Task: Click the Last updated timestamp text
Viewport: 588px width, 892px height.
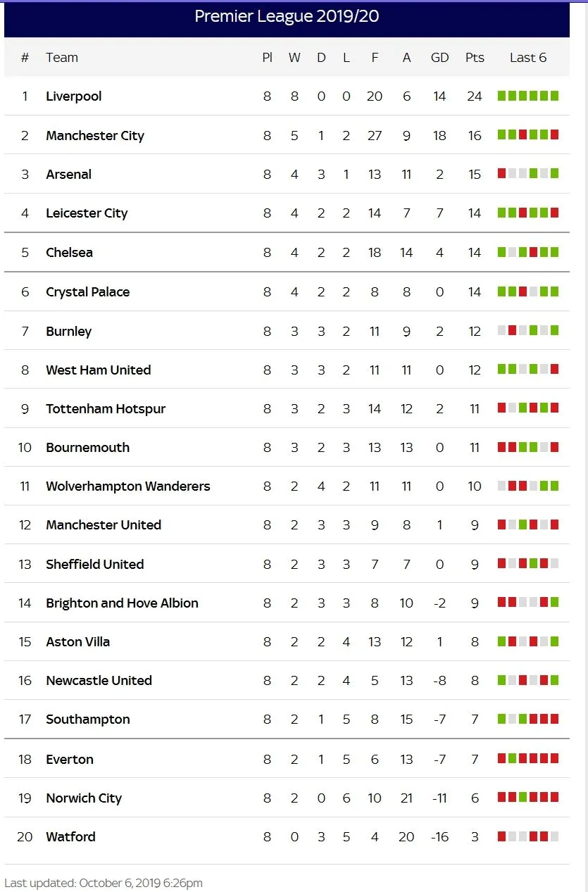Action: (104, 883)
